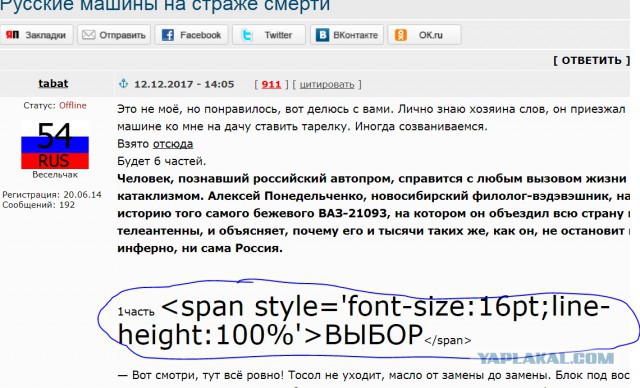Click Сообщений: 192 text
The image size is (640, 388).
(39, 204)
